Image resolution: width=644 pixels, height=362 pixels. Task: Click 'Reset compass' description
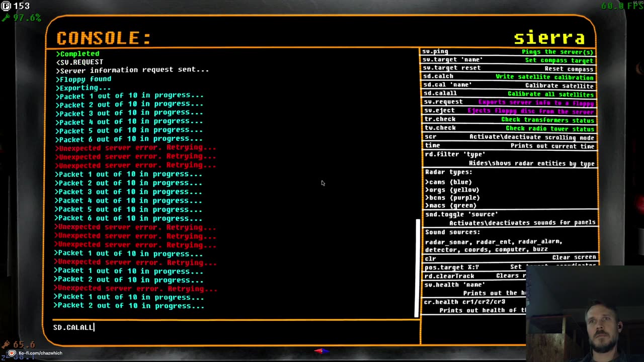pos(569,69)
